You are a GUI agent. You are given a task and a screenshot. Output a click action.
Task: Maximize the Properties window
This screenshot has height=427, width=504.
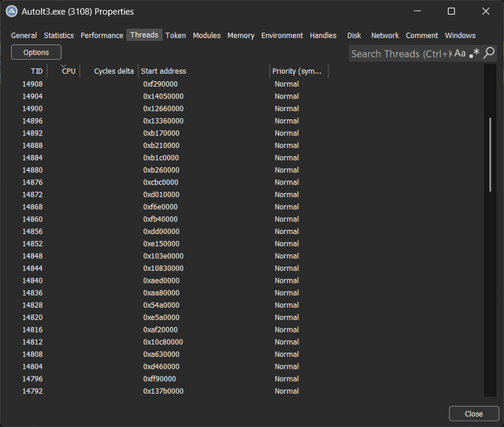point(451,11)
